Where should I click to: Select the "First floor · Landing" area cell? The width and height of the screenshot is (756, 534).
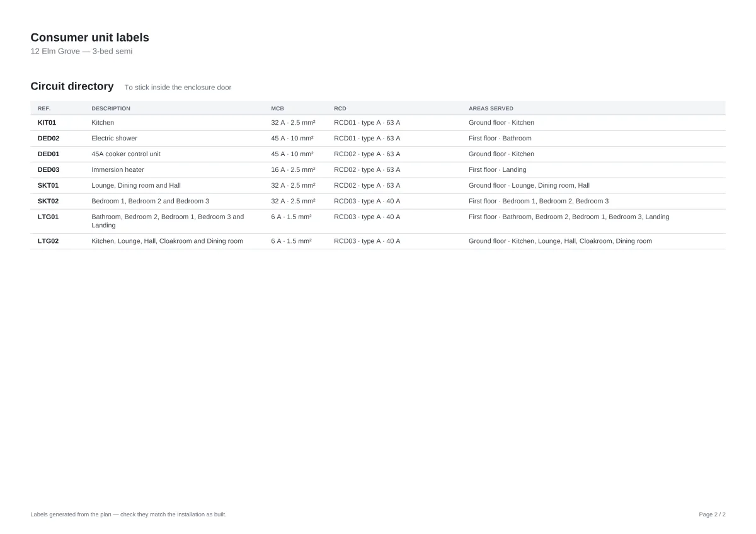pos(498,170)
